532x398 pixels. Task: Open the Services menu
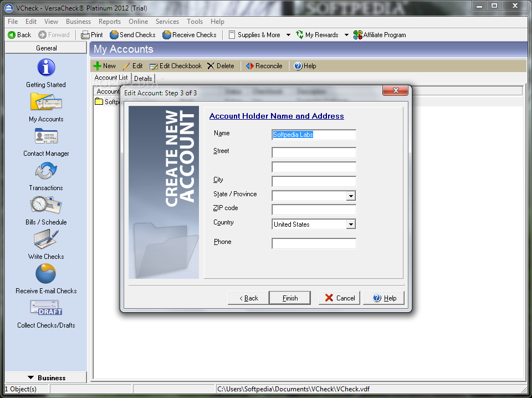pos(167,22)
